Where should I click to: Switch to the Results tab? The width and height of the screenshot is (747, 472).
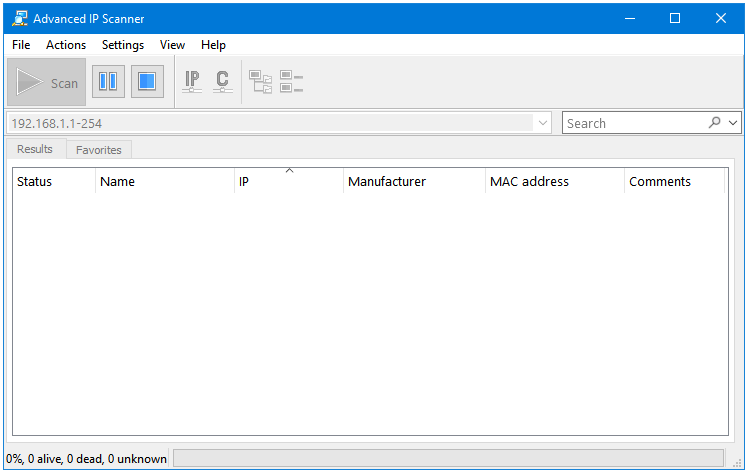pos(35,149)
